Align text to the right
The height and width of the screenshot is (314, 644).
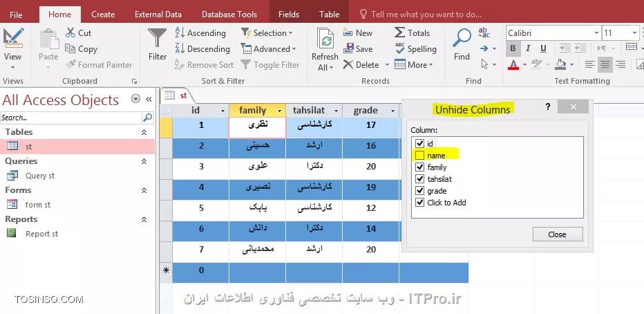click(621, 64)
